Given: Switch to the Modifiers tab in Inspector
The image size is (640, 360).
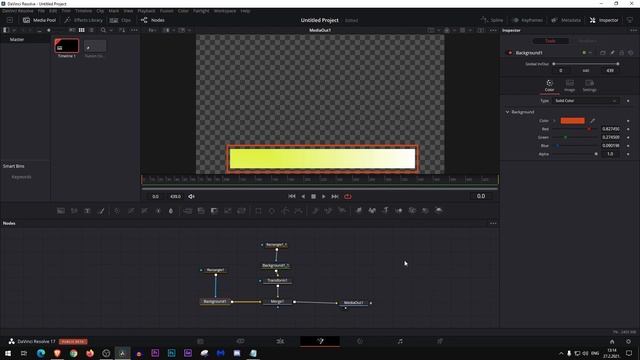Looking at the screenshot, I should coord(587,41).
